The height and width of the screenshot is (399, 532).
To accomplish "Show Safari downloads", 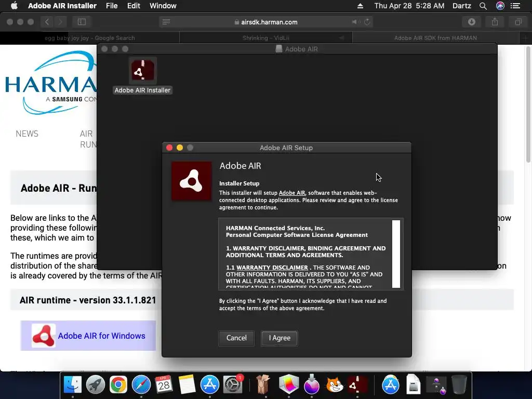I will click(x=472, y=22).
